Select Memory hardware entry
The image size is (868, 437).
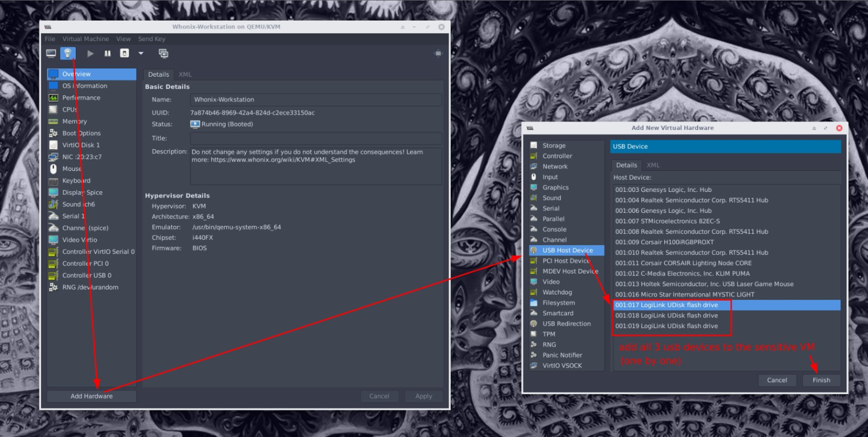92,121
